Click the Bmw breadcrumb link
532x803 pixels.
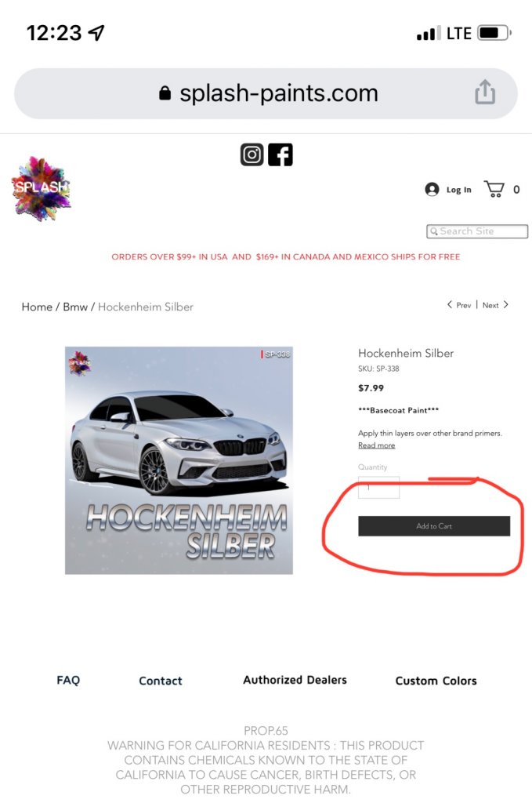[x=75, y=307]
